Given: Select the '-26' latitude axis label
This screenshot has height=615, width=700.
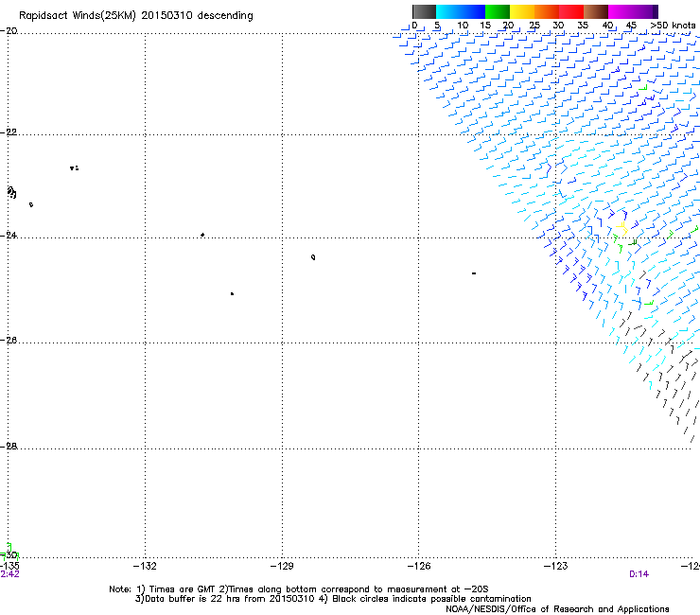Looking at the screenshot, I should [x=9, y=341].
